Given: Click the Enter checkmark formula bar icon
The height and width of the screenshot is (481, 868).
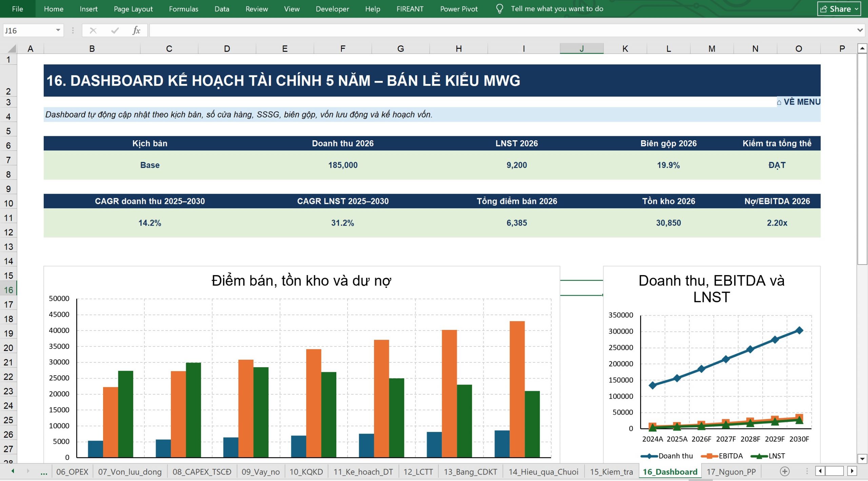Looking at the screenshot, I should pos(115,31).
